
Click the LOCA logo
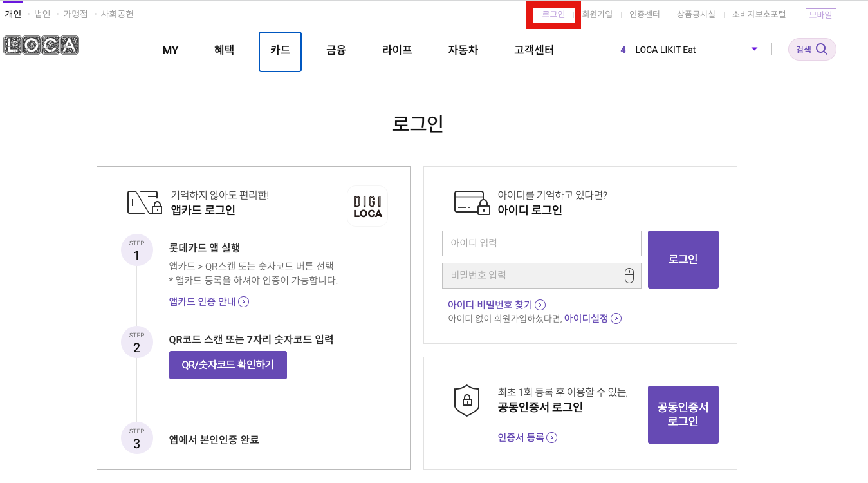coord(41,45)
